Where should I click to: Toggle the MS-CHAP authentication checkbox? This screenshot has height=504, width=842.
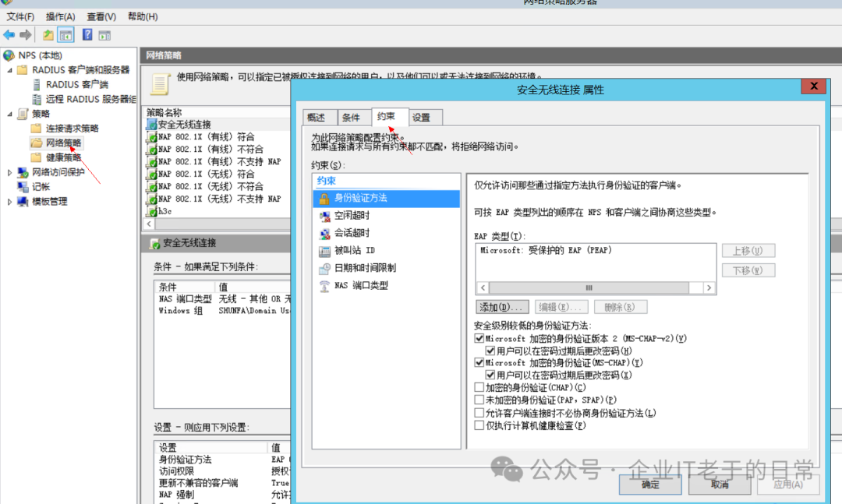[479, 363]
